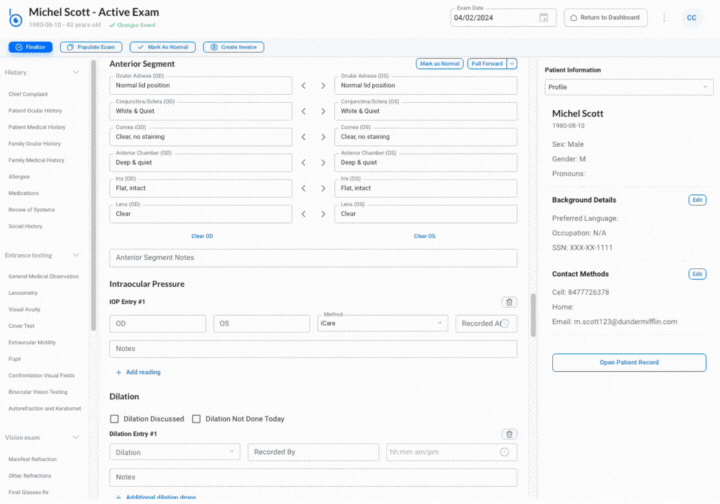This screenshot has height=504, width=720.
Task: Click Clear OS link
Action: 424,236
